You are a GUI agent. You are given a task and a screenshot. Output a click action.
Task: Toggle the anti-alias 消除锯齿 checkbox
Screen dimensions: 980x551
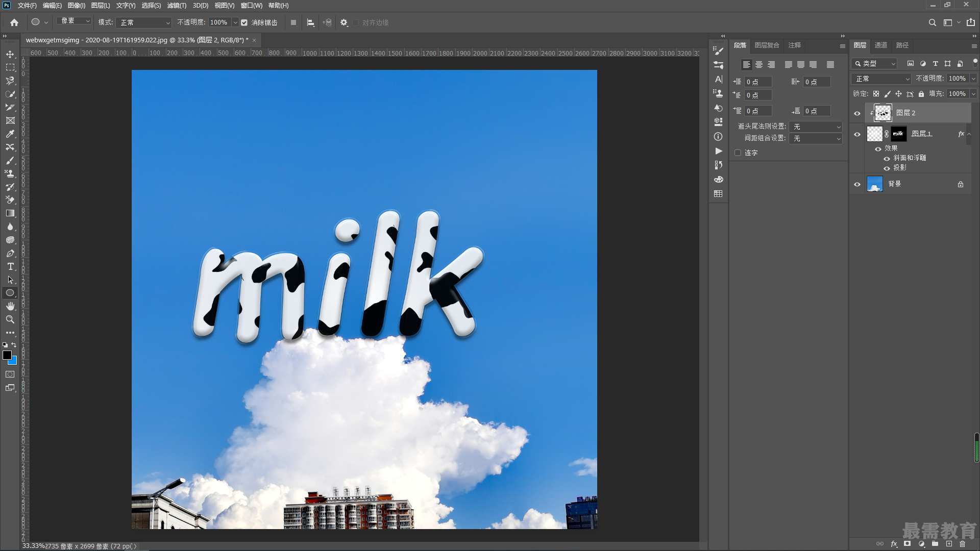(x=244, y=22)
